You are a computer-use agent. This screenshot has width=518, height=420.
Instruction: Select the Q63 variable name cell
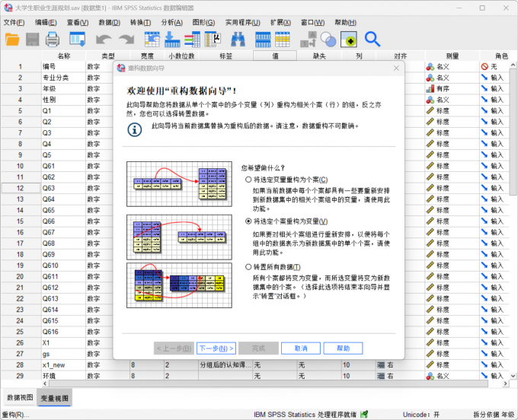63,188
